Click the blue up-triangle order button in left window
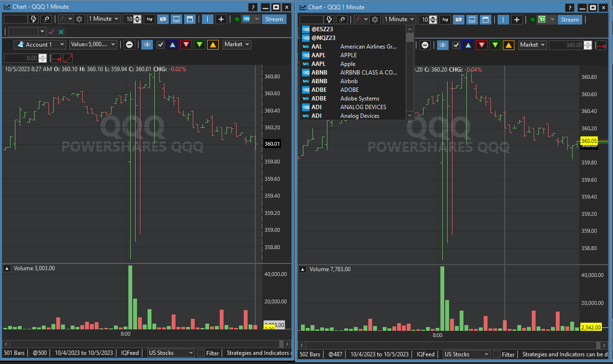The width and height of the screenshot is (613, 364). click(173, 45)
